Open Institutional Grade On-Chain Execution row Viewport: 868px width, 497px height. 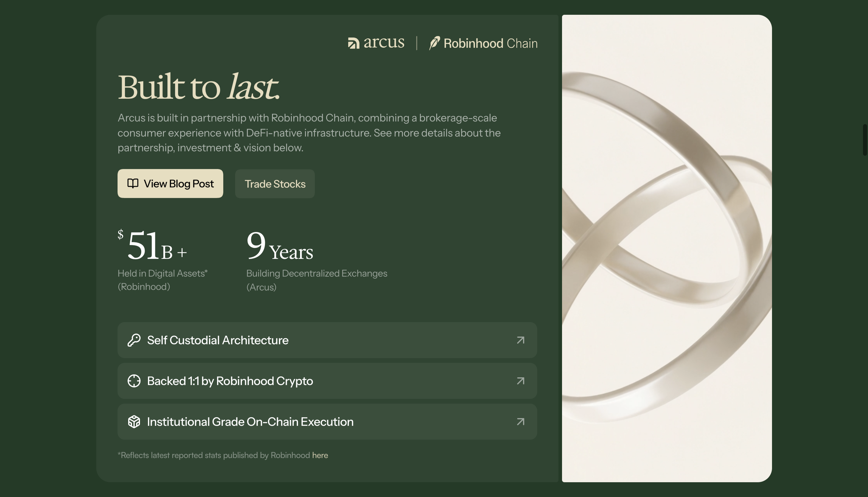(327, 422)
